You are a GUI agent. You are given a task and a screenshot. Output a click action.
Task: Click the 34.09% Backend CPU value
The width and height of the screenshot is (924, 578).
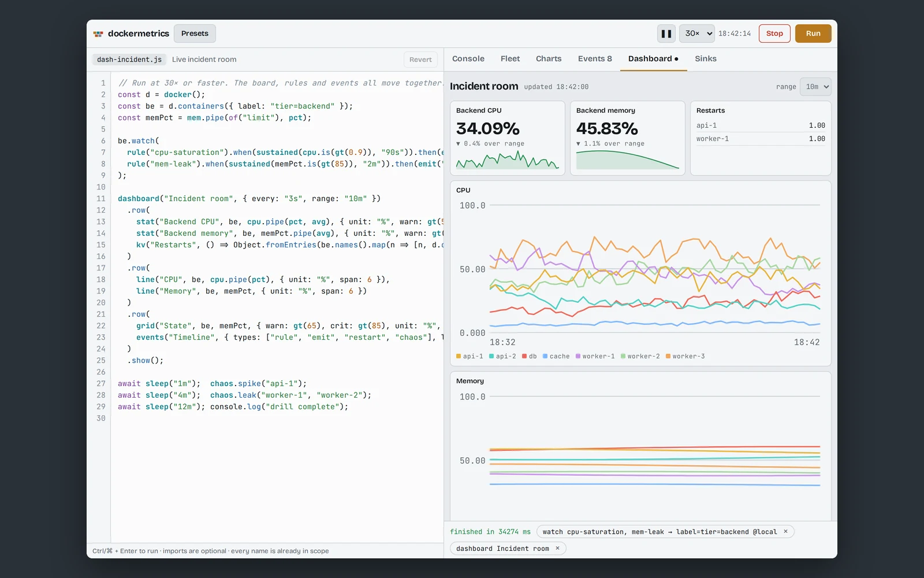tap(488, 128)
